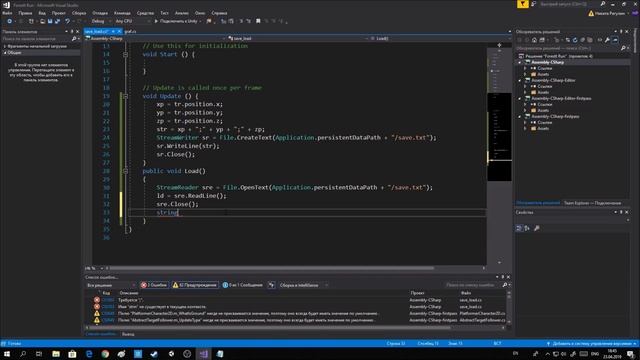Open the error list scope dropdown
Viewport: 640px width, 360px height.
click(111, 285)
